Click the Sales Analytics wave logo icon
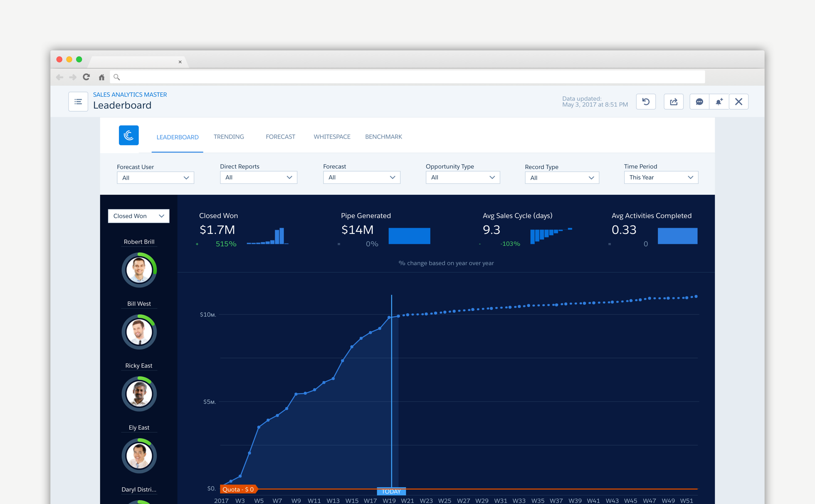815x504 pixels. [x=129, y=135]
